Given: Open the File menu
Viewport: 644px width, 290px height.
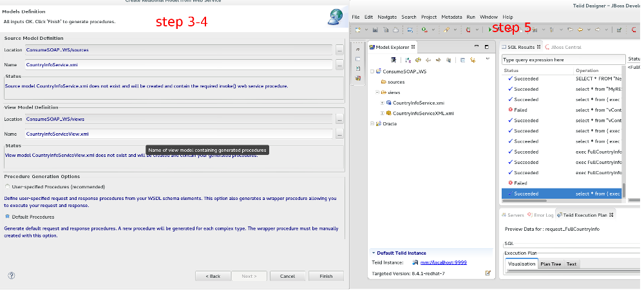Looking at the screenshot, I should click(x=355, y=17).
